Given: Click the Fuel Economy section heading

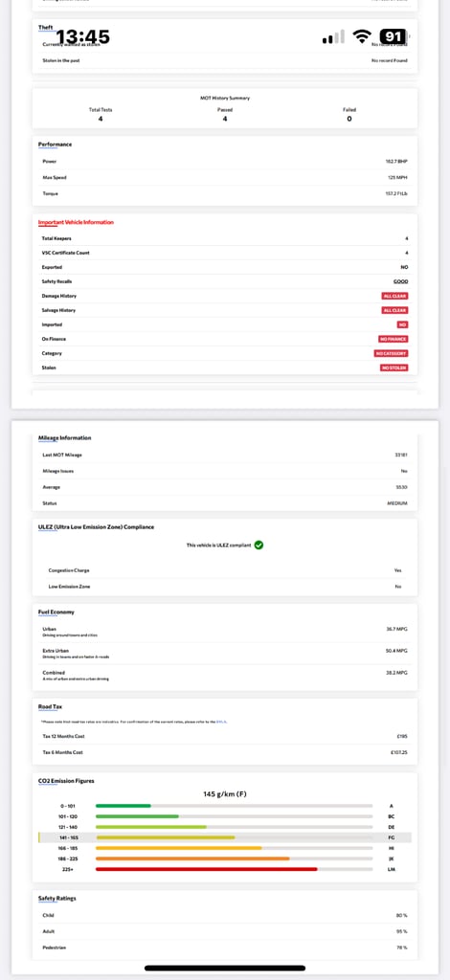Looking at the screenshot, I should [x=56, y=612].
